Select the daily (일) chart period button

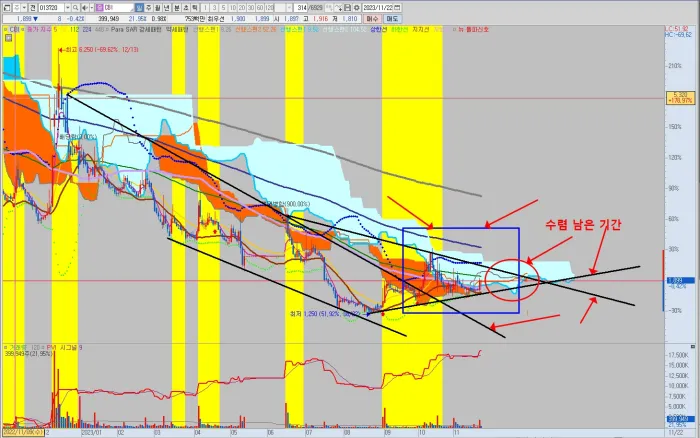(139, 8)
